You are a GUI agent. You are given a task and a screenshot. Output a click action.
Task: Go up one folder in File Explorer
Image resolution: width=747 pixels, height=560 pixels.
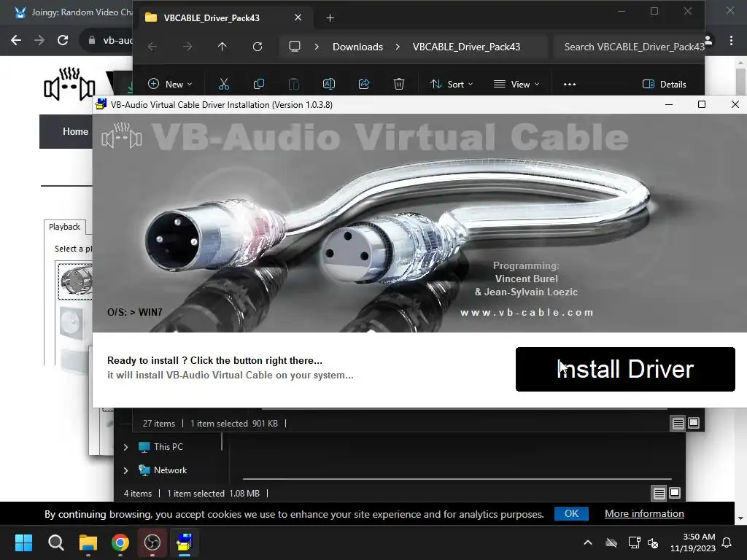click(222, 47)
